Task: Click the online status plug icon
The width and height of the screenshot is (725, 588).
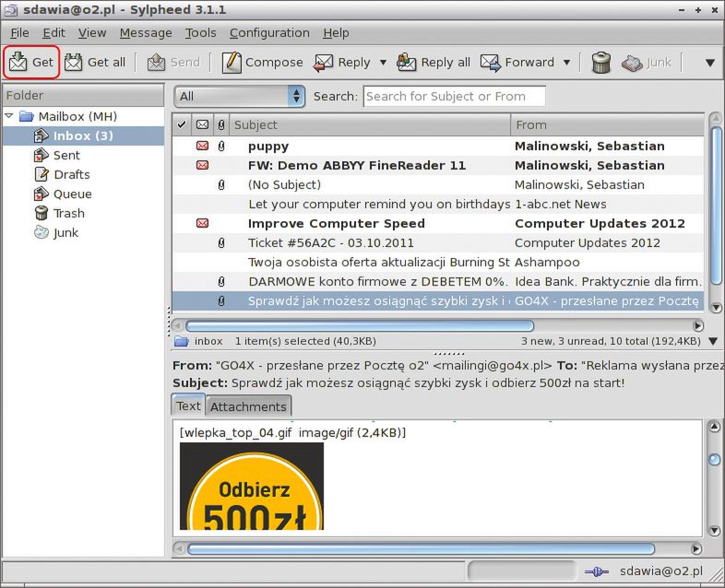Action: [x=597, y=571]
